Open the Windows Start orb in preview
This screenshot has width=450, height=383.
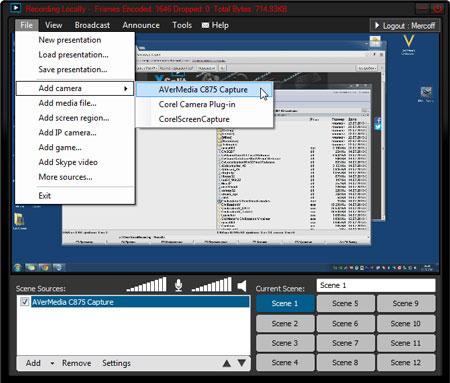click(18, 267)
